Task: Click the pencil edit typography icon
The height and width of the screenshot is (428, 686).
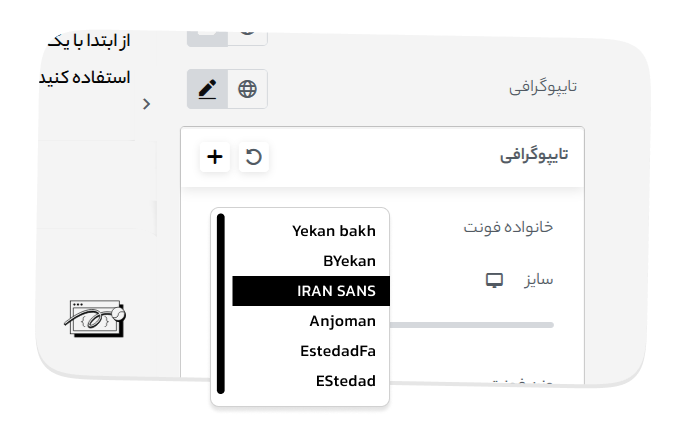Action: coord(207,89)
